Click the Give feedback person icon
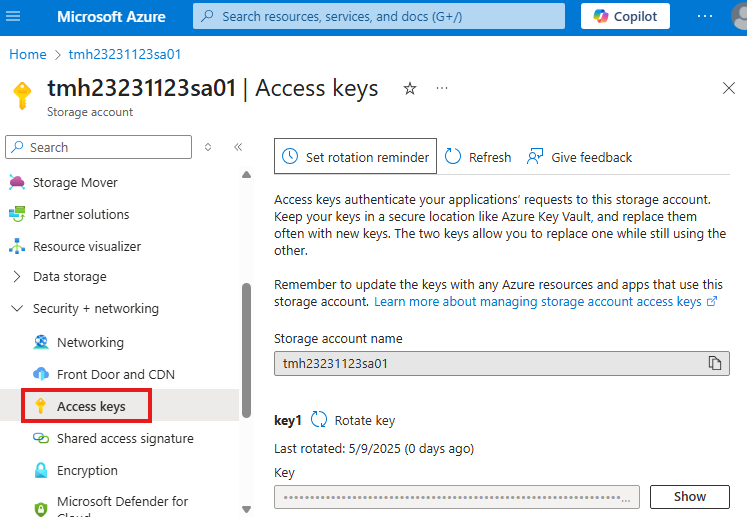This screenshot has height=518, width=747. [535, 156]
